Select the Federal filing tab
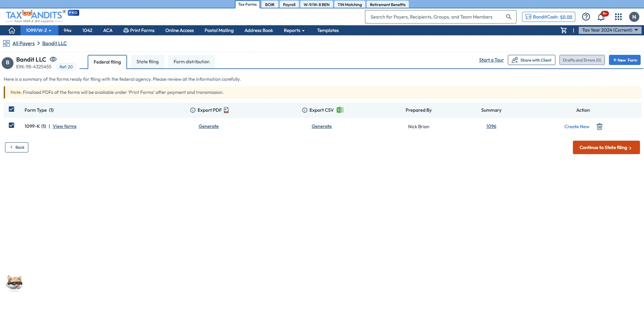The width and height of the screenshot is (644, 315). click(x=107, y=62)
